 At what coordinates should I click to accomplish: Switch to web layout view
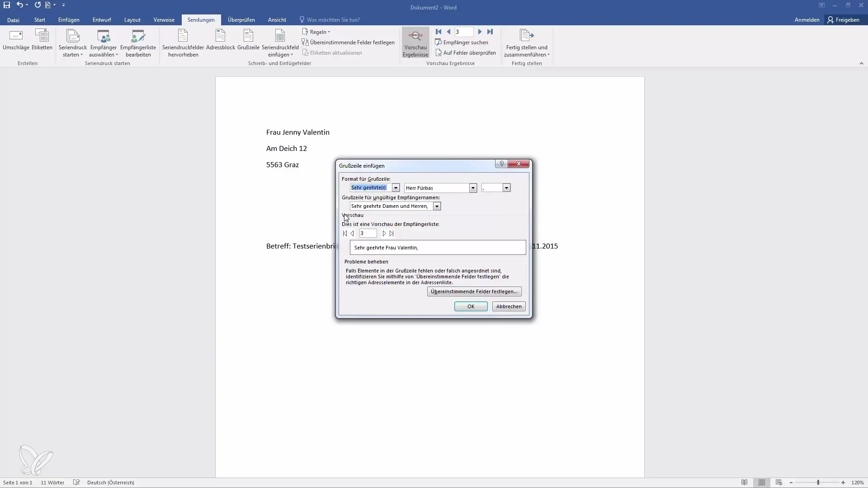pyautogui.click(x=778, y=483)
